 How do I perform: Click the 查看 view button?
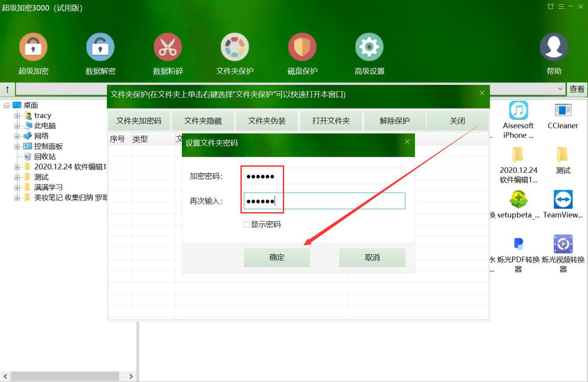[x=577, y=89]
